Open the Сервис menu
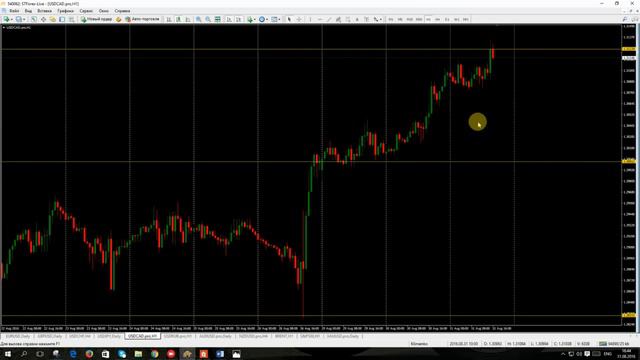The height and width of the screenshot is (360, 640). tap(86, 11)
